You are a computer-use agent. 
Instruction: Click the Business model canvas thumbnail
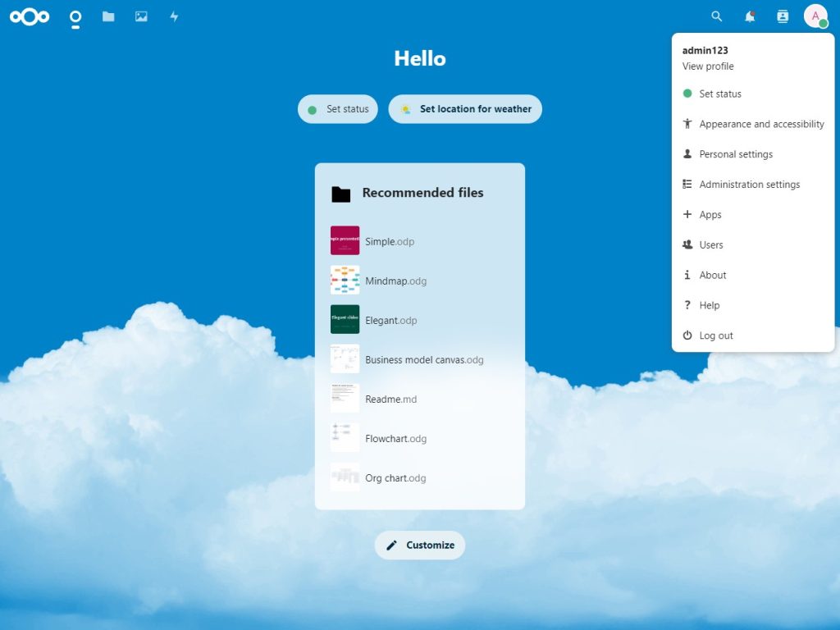coord(345,359)
